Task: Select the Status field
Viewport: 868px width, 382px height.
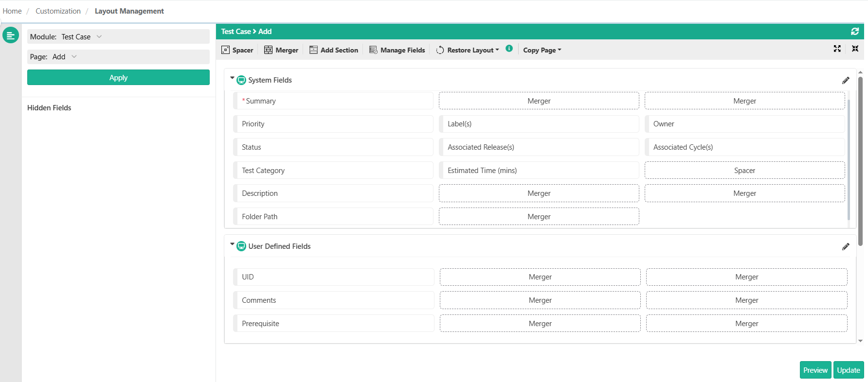Action: point(333,147)
